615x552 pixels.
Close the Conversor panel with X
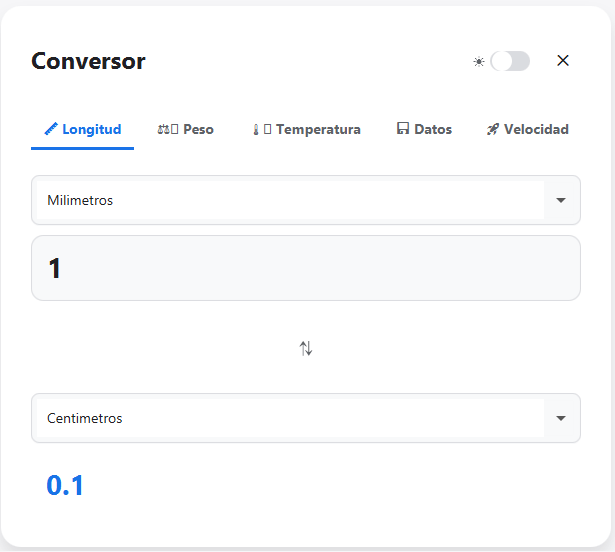(x=563, y=61)
